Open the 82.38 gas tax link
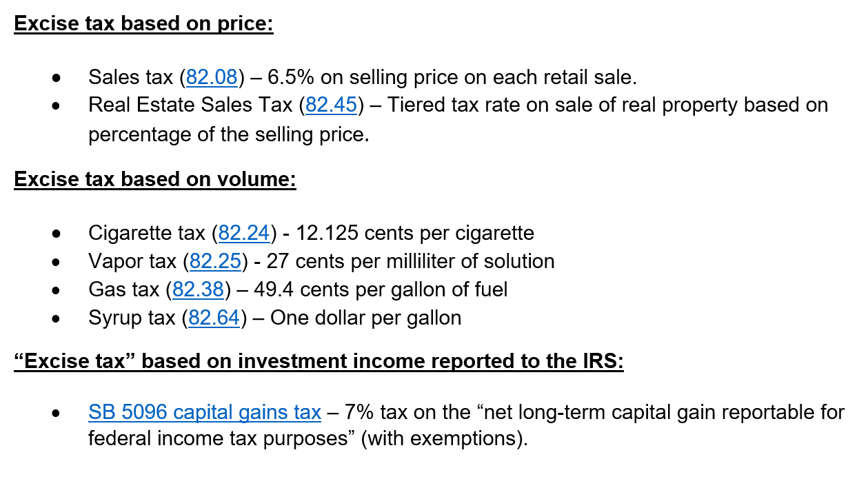The image size is (868, 479). click(199, 289)
